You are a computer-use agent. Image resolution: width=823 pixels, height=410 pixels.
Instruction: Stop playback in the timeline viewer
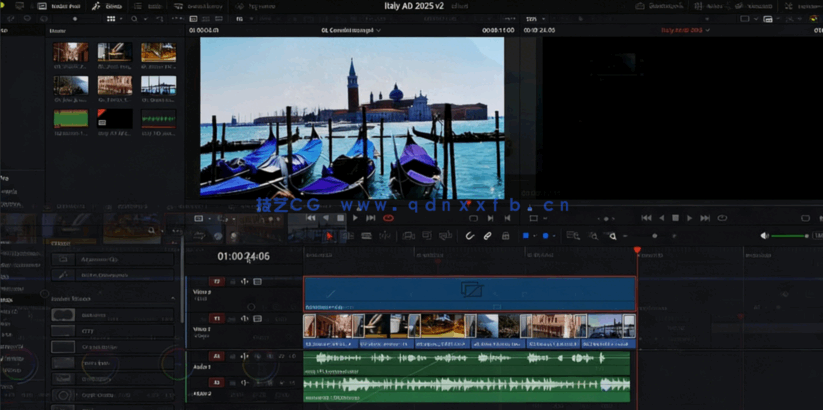(676, 218)
